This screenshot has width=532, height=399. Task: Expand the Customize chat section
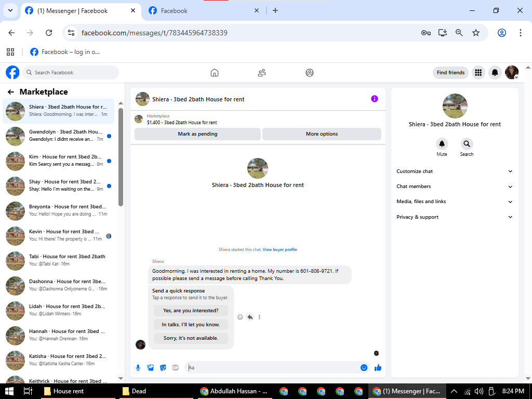click(x=455, y=171)
